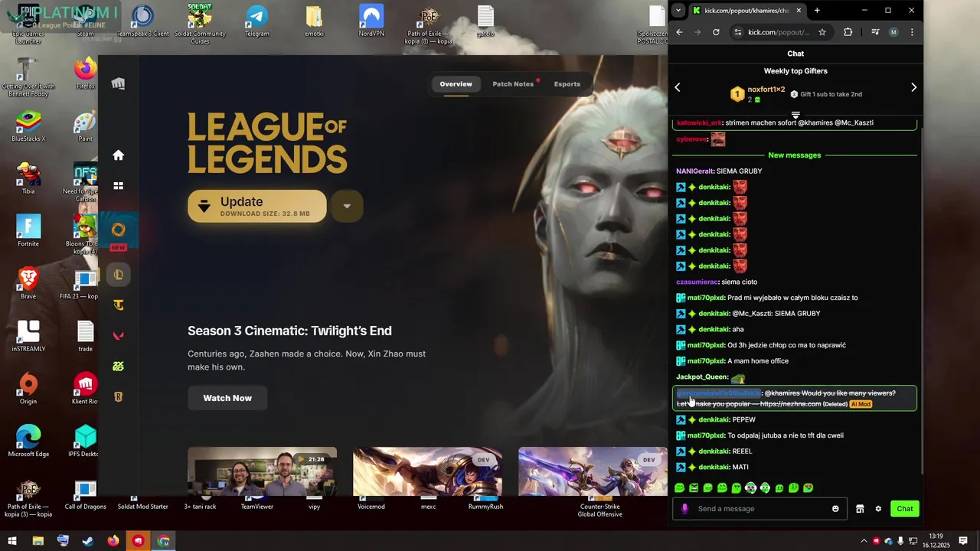Click the purple microphone icon in chat input
The width and height of the screenshot is (980, 551).
tap(684, 509)
